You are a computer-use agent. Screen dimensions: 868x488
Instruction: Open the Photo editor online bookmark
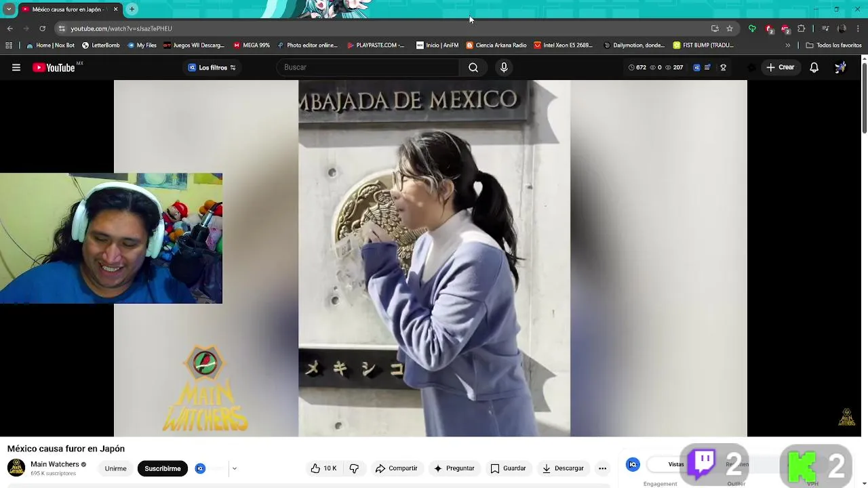pos(307,45)
